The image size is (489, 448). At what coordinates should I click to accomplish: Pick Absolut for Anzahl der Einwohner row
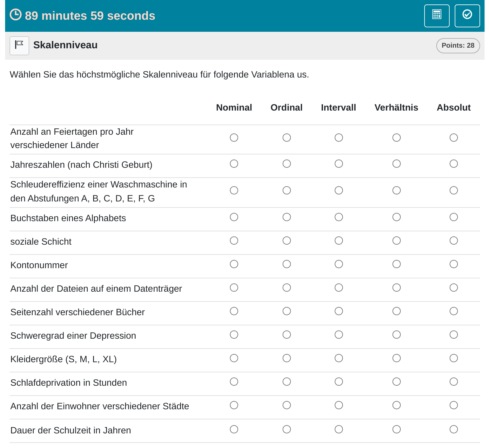click(453, 405)
